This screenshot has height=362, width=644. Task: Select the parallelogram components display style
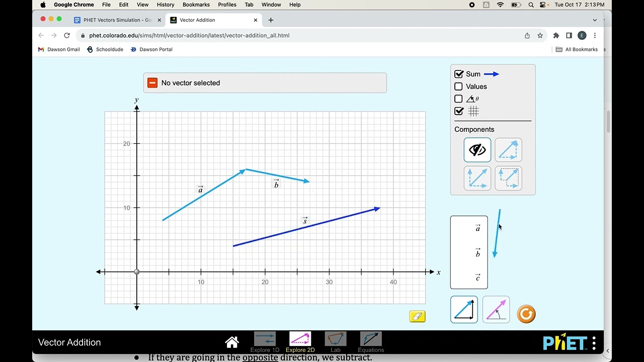click(x=477, y=178)
